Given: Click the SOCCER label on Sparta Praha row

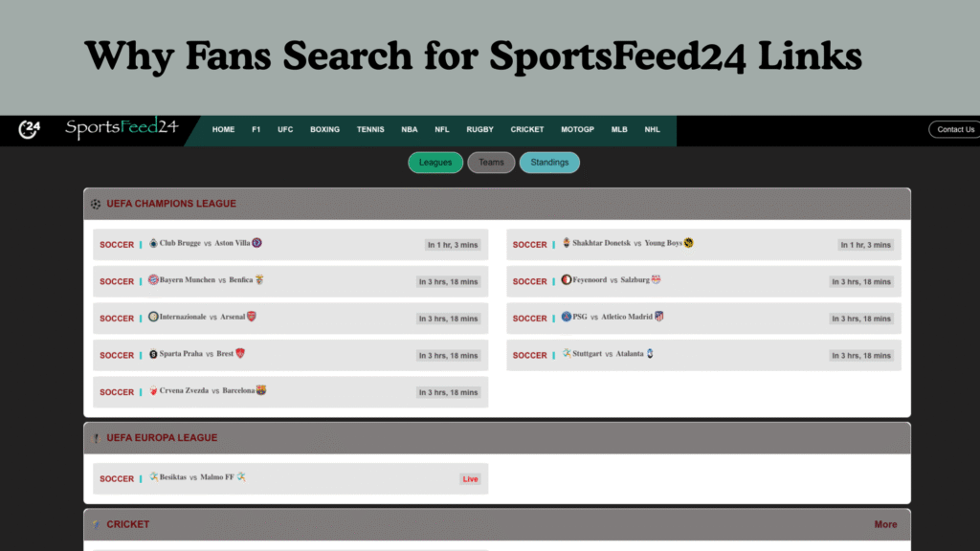Looking at the screenshot, I should coord(117,356).
